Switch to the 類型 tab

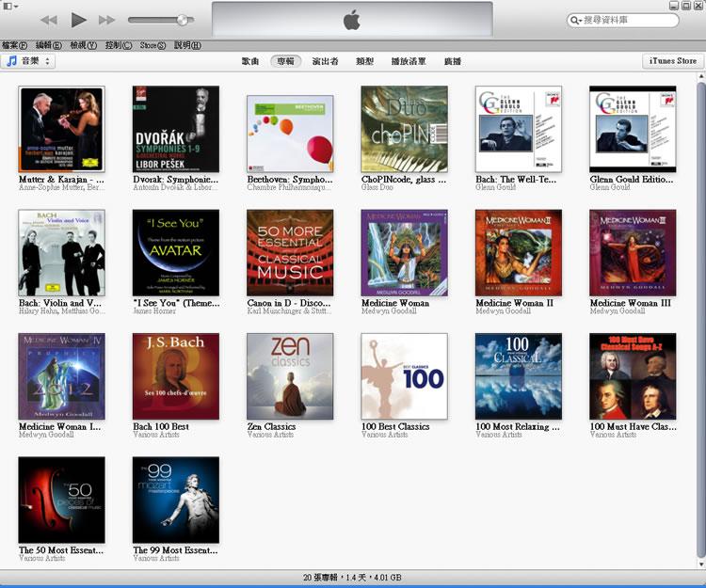364,61
